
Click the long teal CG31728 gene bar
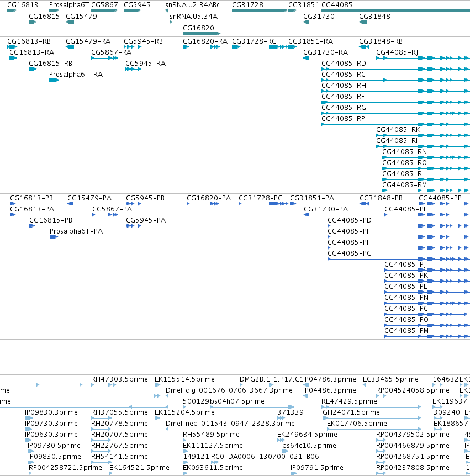pyautogui.click(x=260, y=10)
